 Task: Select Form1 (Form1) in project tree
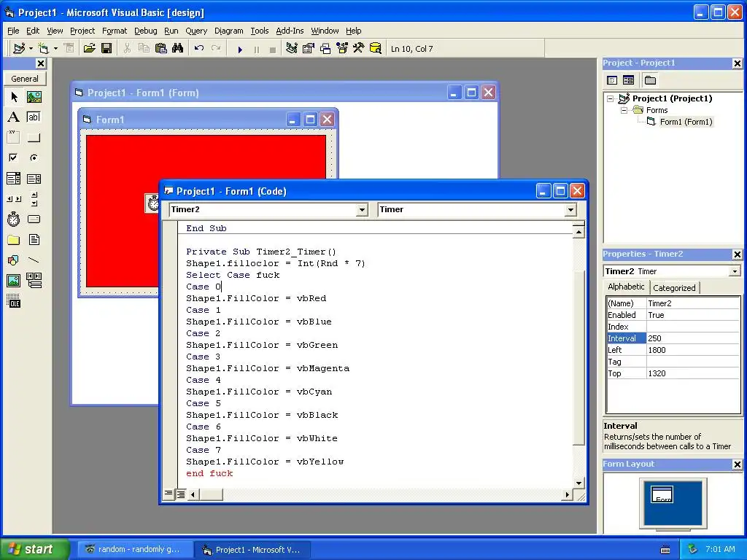tap(686, 122)
